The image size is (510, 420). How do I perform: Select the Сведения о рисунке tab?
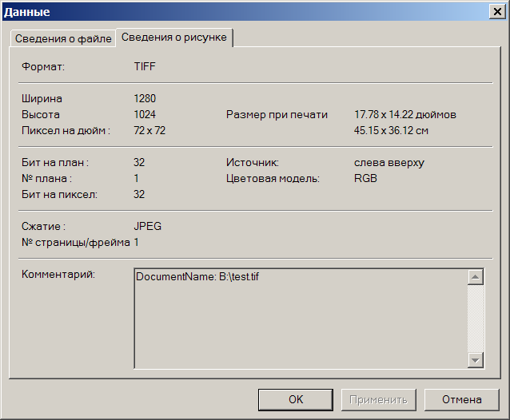tap(174, 38)
